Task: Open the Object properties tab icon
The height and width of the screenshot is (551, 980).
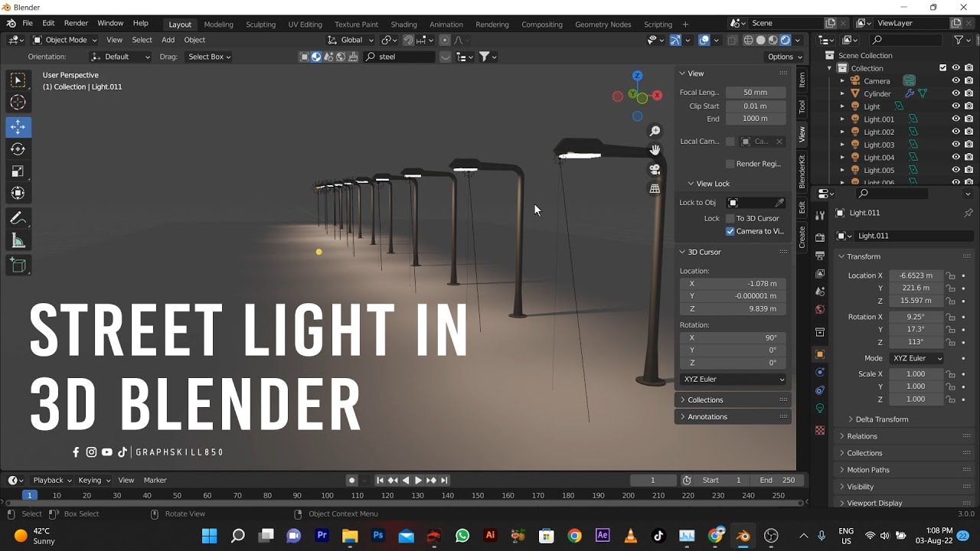Action: click(x=820, y=354)
